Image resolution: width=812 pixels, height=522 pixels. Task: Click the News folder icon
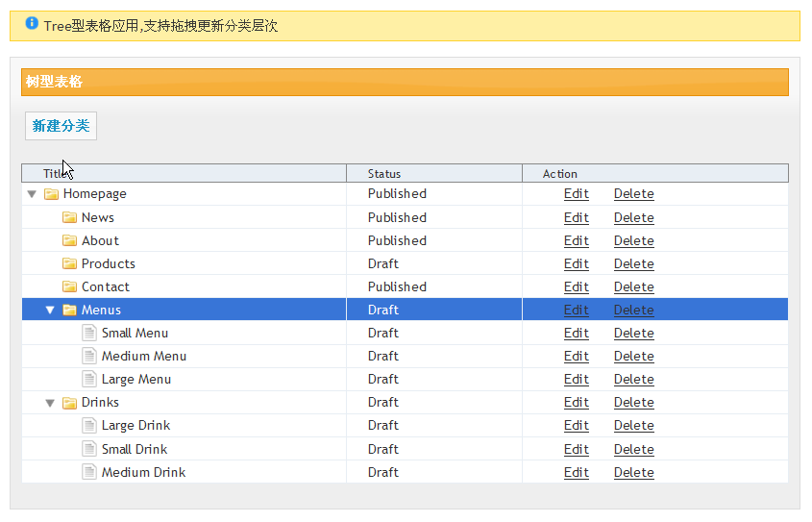[69, 217]
